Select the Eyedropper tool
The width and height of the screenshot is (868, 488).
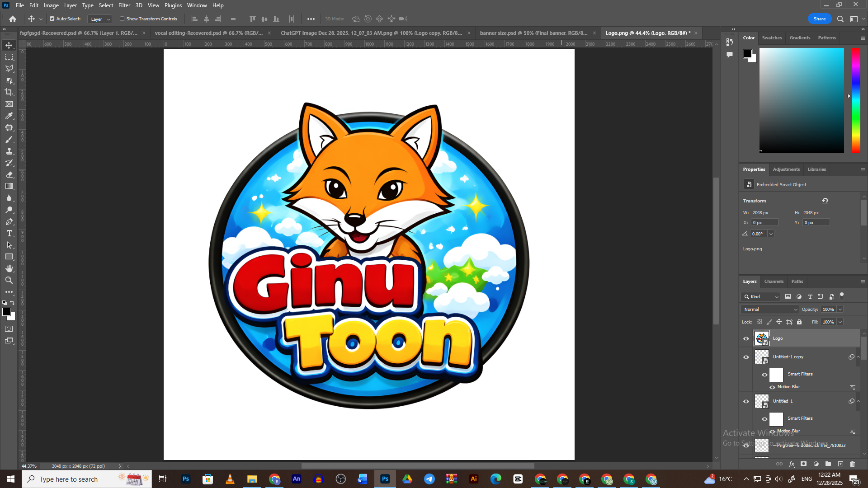click(x=9, y=116)
